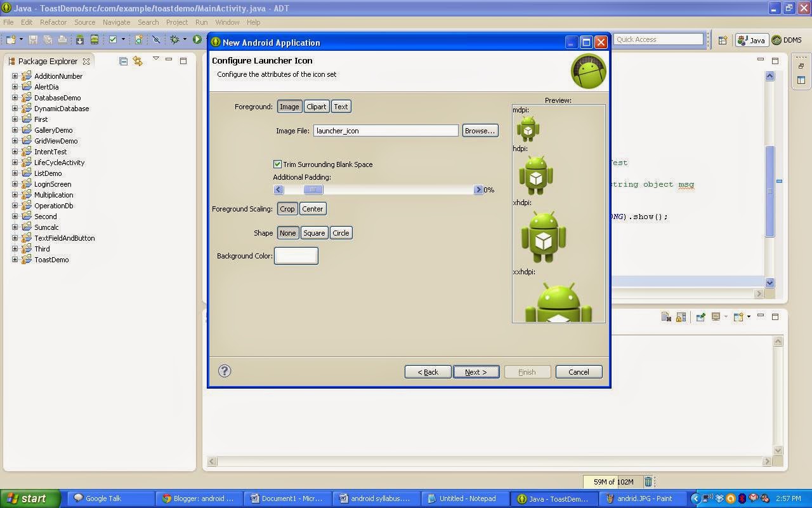Click the Cancel button
This screenshot has height=508, width=812.
[579, 372]
